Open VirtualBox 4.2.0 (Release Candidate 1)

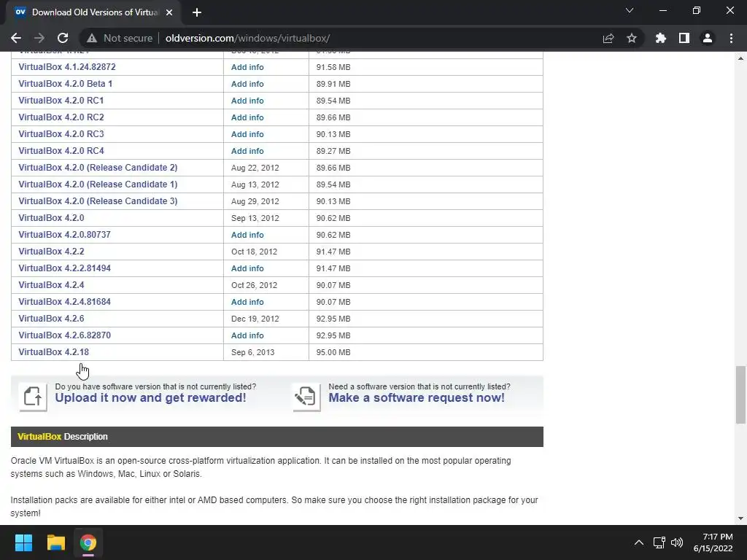[x=98, y=184]
